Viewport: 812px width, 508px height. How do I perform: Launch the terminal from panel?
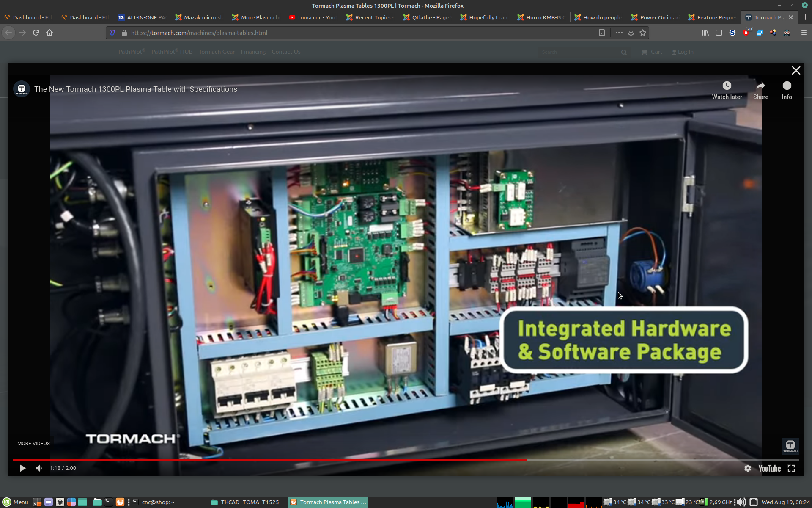pyautogui.click(x=108, y=502)
